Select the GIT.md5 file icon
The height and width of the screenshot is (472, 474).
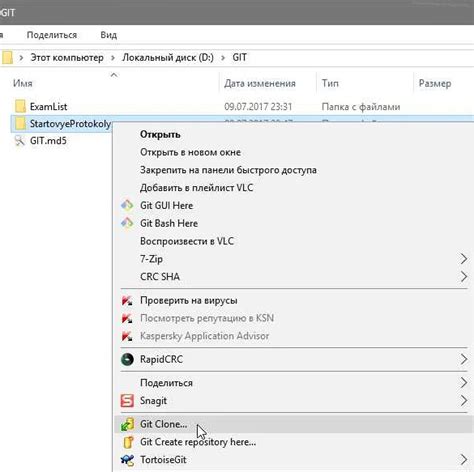click(x=20, y=141)
